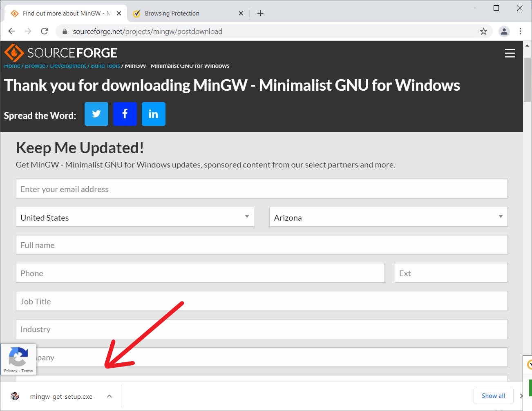Viewport: 532px width, 411px height.
Task: Focus the email address field
Action: (x=262, y=189)
